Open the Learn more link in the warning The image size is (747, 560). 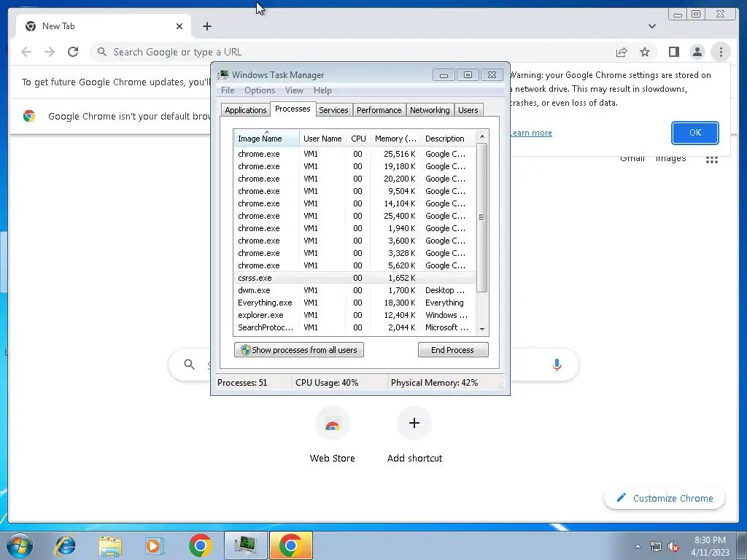coord(531,133)
